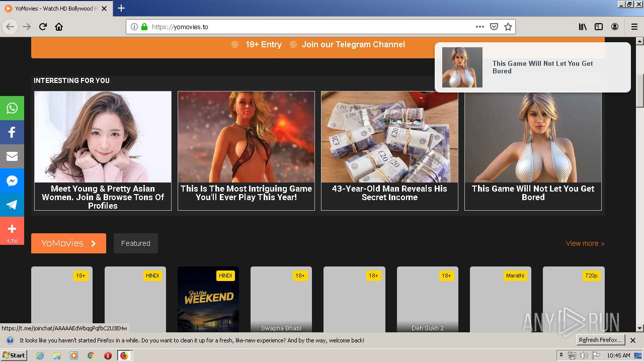Go back with the browser back arrow
644x362 pixels.
(x=10, y=27)
